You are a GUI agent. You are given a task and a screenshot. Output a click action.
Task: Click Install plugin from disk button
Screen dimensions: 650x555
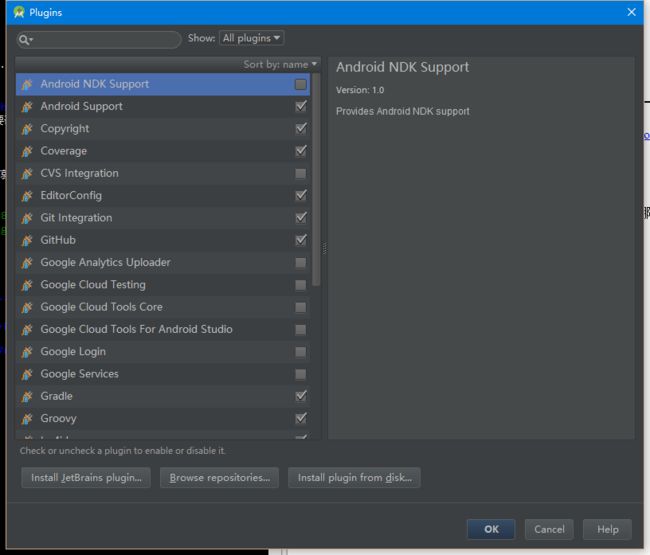click(x=354, y=478)
